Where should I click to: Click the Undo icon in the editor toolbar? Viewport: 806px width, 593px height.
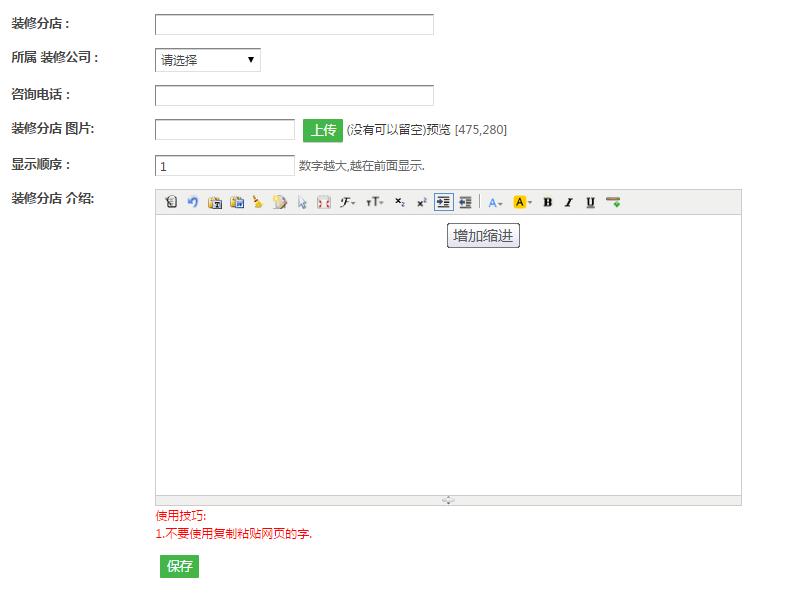(x=193, y=202)
